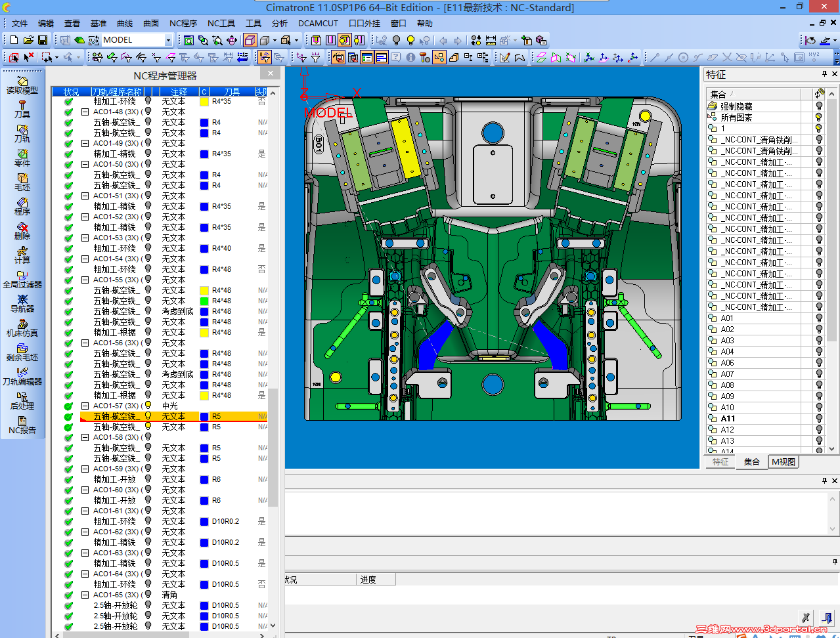
Task: Toggle visibility bulb for set A01
Action: tap(819, 318)
